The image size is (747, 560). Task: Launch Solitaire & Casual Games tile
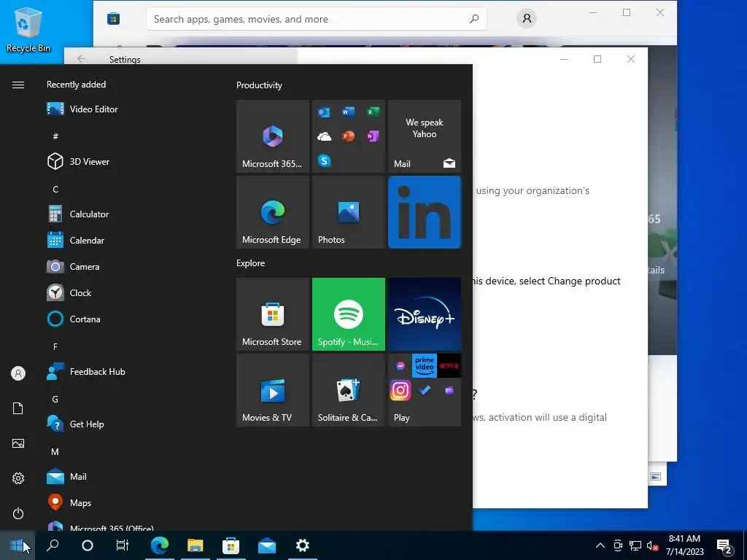pos(349,390)
